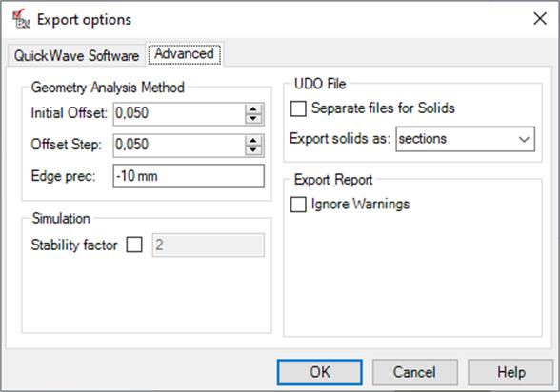560x392 pixels.
Task: Click the disabled Stability factor value box
Action: tap(209, 245)
